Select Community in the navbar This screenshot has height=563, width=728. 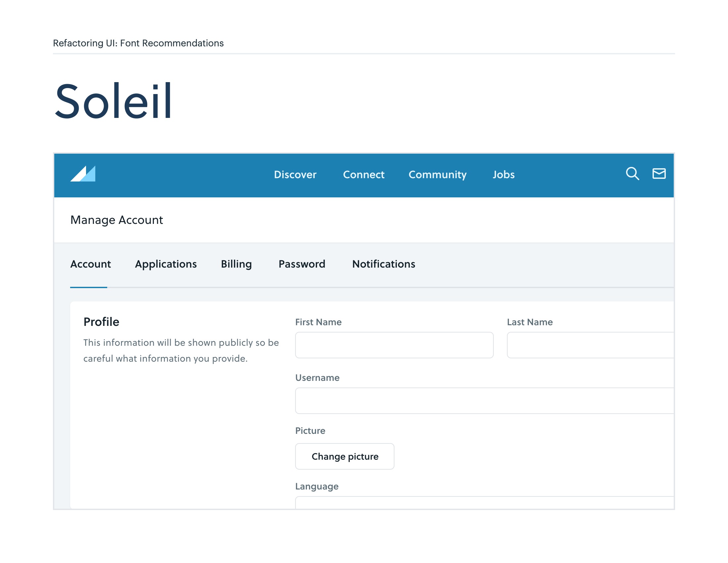[437, 175]
